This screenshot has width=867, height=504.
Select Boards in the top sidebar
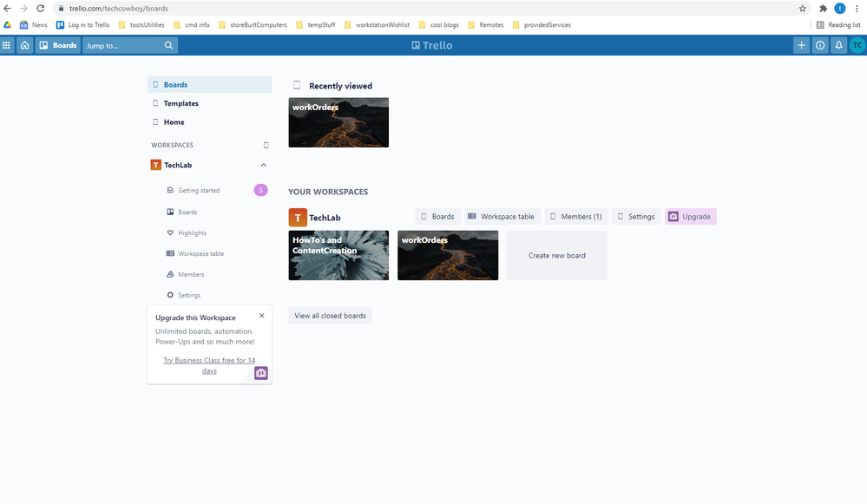pos(209,84)
